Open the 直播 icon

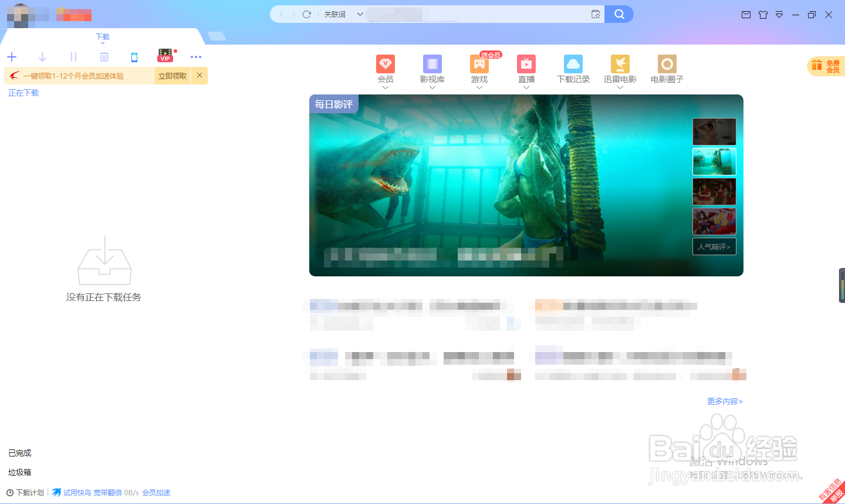coord(526,64)
